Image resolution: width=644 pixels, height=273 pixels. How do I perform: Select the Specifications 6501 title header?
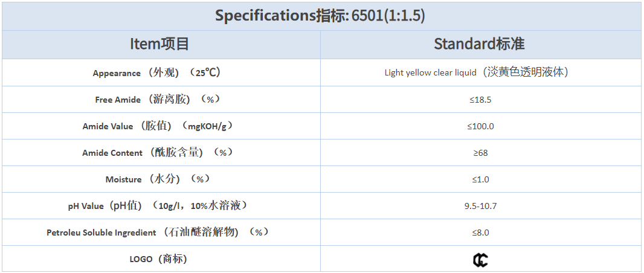point(320,16)
